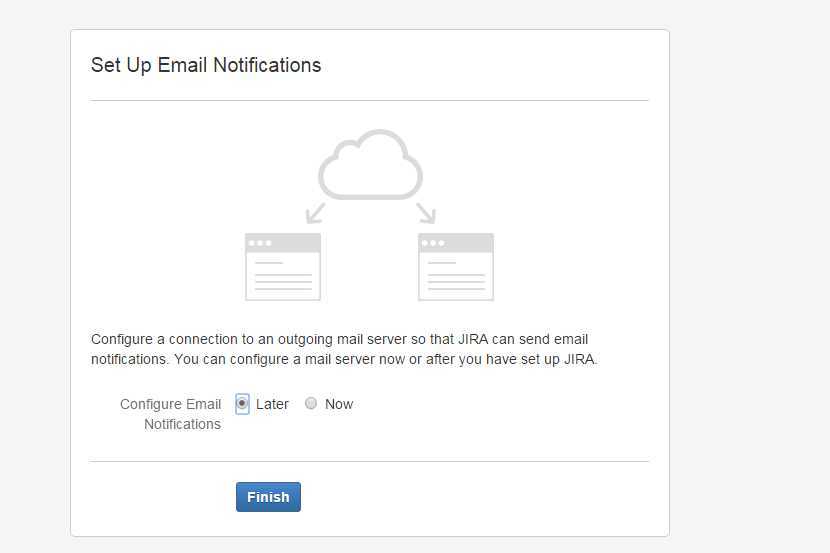Select the Now radio button
This screenshot has height=553, width=830.
311,404
